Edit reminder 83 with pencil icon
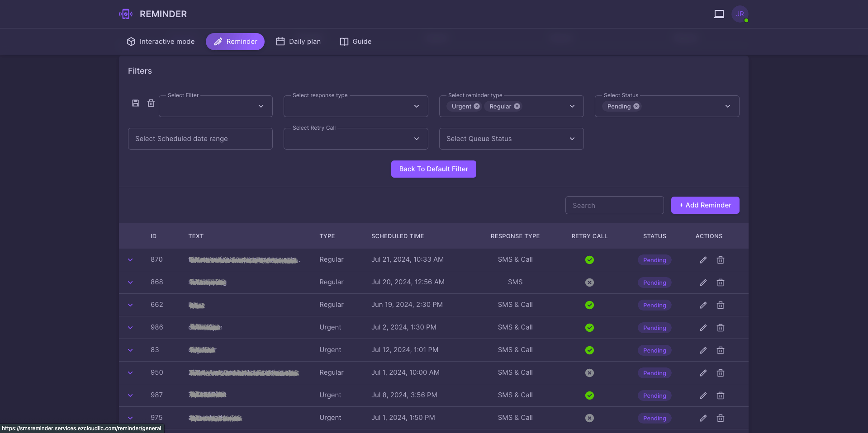 703,350
